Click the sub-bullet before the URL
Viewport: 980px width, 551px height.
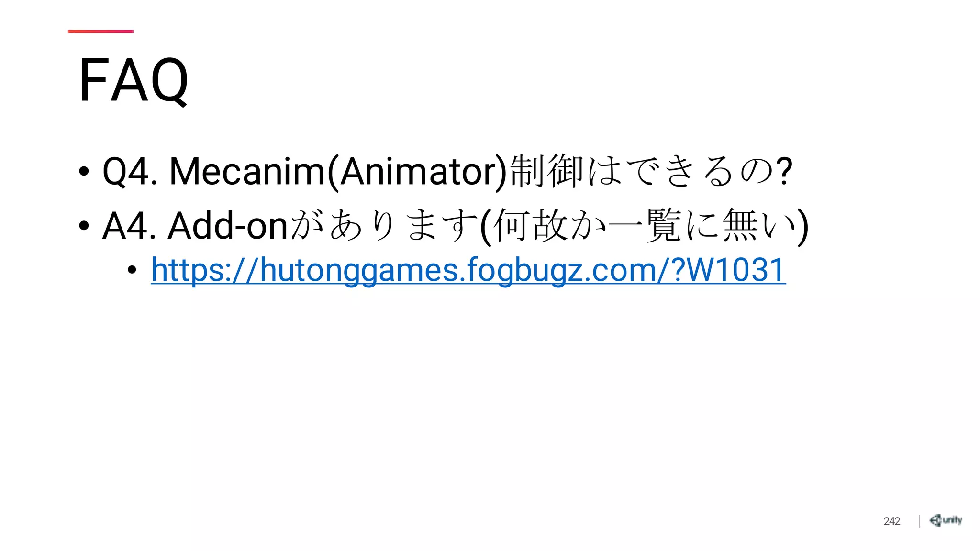click(x=132, y=270)
